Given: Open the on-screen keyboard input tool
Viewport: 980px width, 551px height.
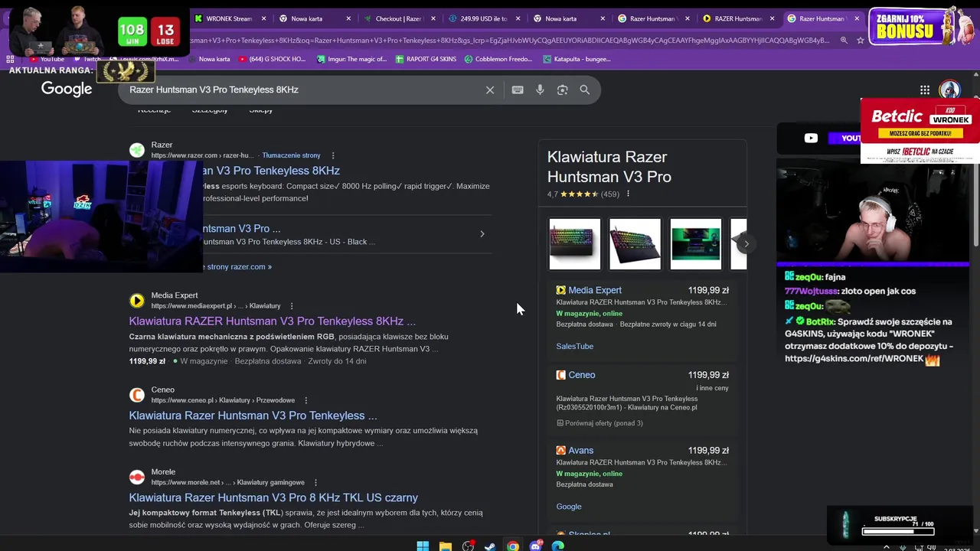Looking at the screenshot, I should [518, 90].
